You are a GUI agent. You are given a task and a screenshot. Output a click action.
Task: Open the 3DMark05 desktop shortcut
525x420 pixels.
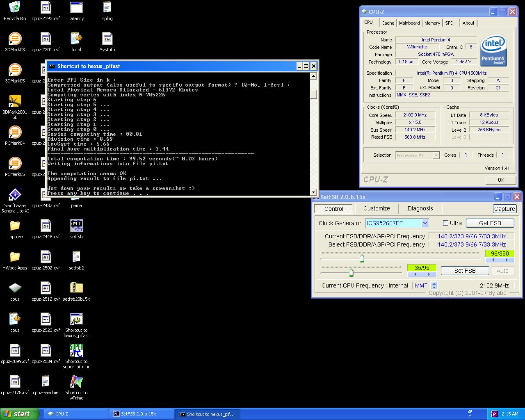pyautogui.click(x=15, y=70)
